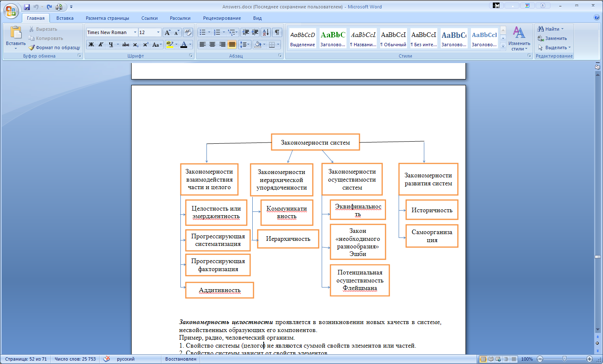The height and width of the screenshot is (364, 603).
Task: Switch to Full Screen Reading view
Action: point(491,359)
